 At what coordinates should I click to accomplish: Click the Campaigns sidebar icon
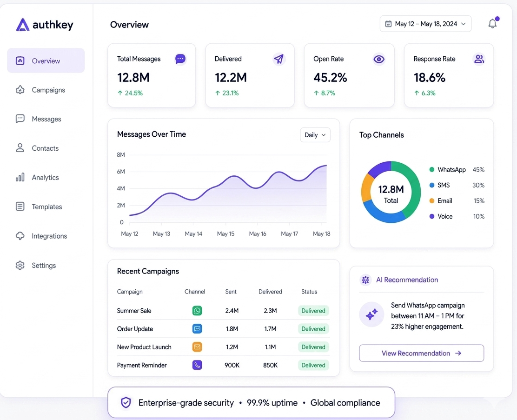coord(20,90)
